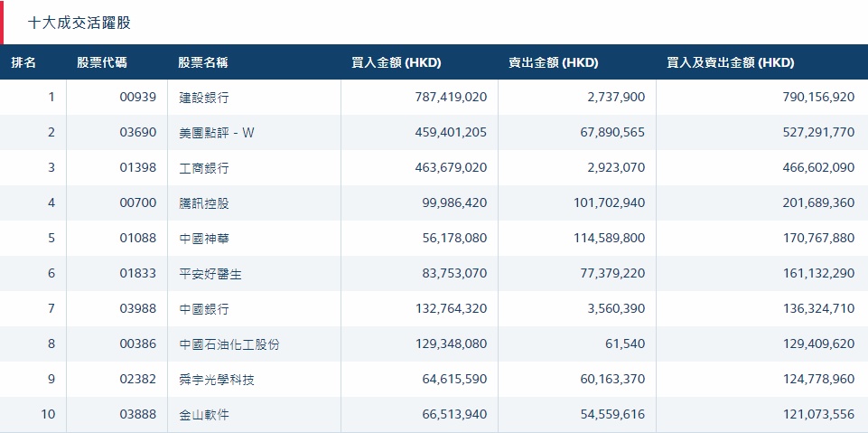Image resolution: width=868 pixels, height=433 pixels.
Task: Select total amount 466,602,090
Action: [818, 168]
